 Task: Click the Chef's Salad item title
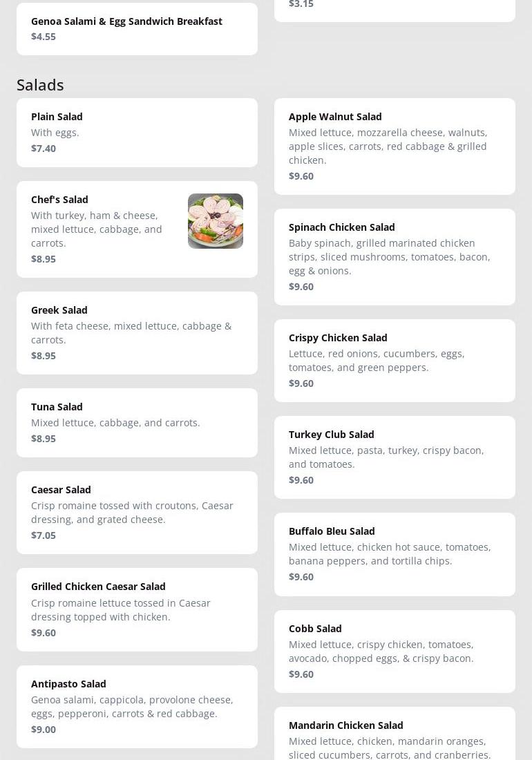pos(59,200)
